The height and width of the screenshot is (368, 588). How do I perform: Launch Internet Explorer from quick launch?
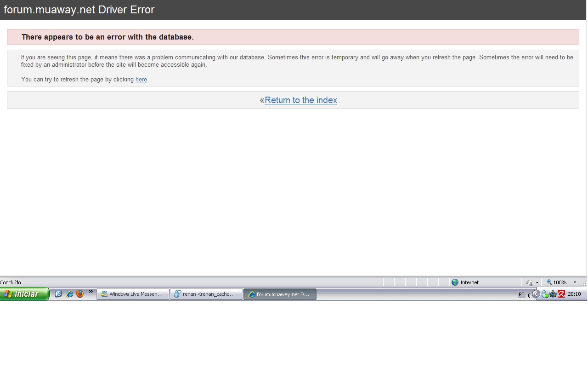click(x=69, y=294)
